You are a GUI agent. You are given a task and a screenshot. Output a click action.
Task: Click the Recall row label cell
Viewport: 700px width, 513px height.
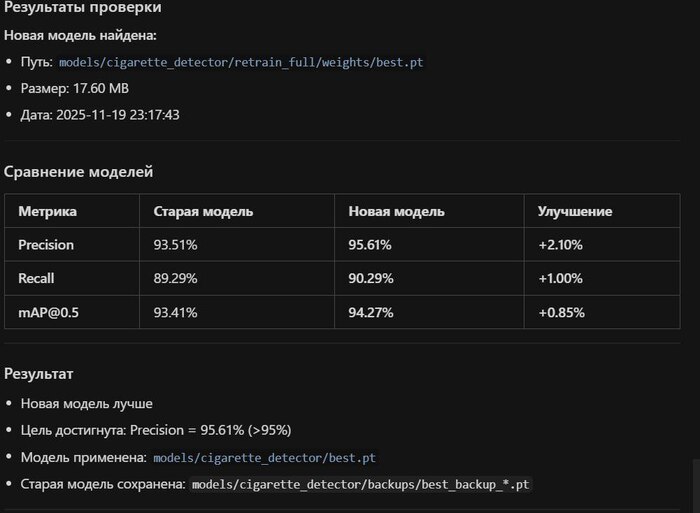(x=39, y=278)
